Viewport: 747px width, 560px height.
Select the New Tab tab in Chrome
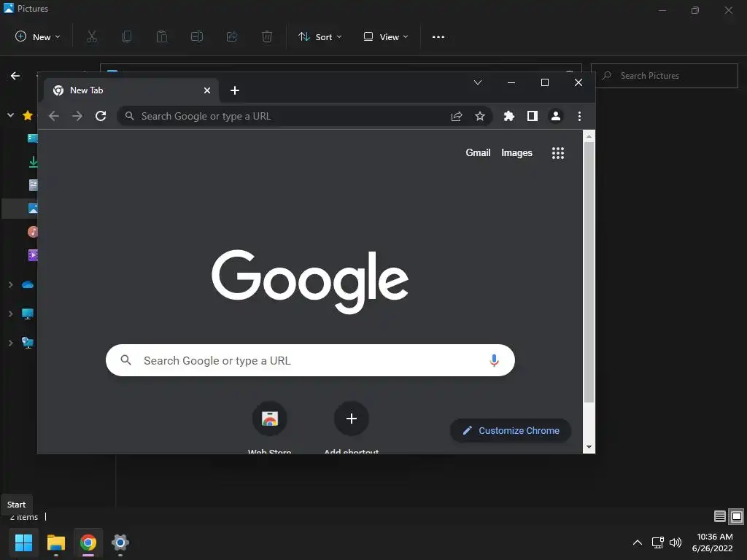click(x=131, y=90)
